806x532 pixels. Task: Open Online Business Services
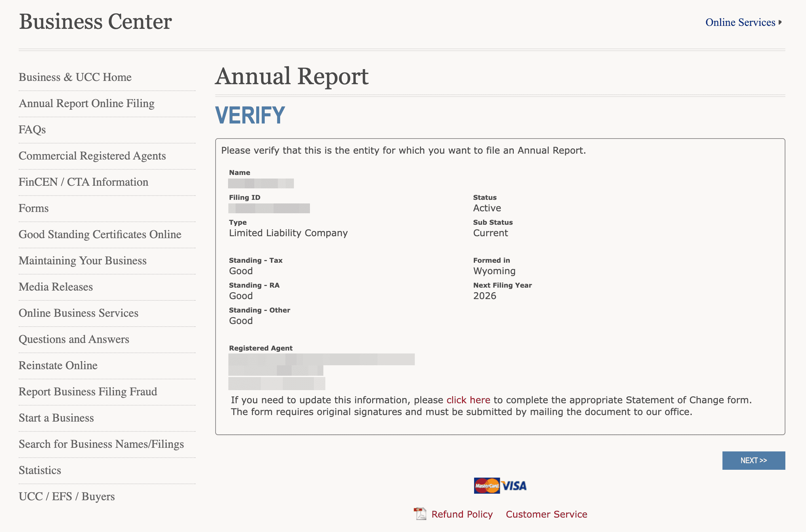[78, 313]
